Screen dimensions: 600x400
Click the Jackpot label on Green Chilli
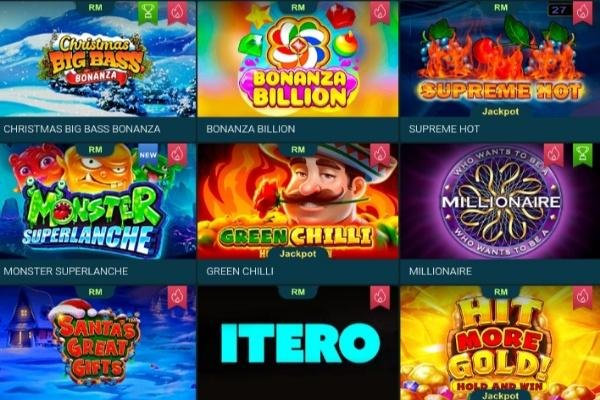pyautogui.click(x=298, y=254)
